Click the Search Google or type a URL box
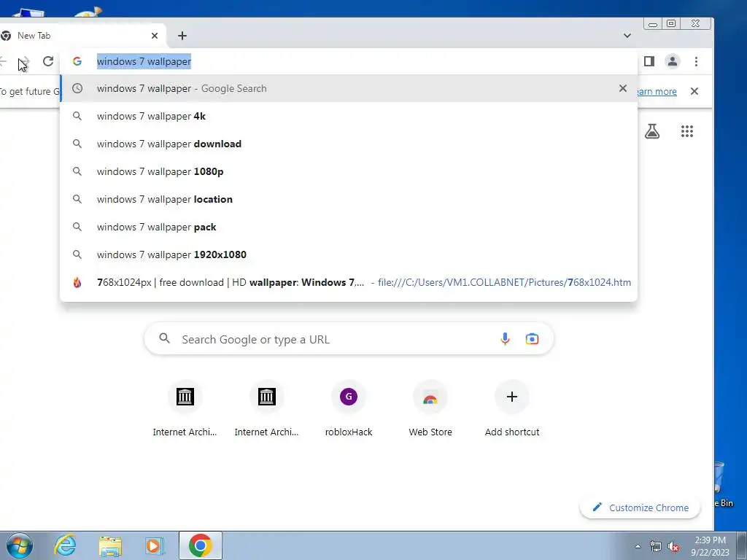Viewport: 747px width, 560px height. [x=349, y=338]
